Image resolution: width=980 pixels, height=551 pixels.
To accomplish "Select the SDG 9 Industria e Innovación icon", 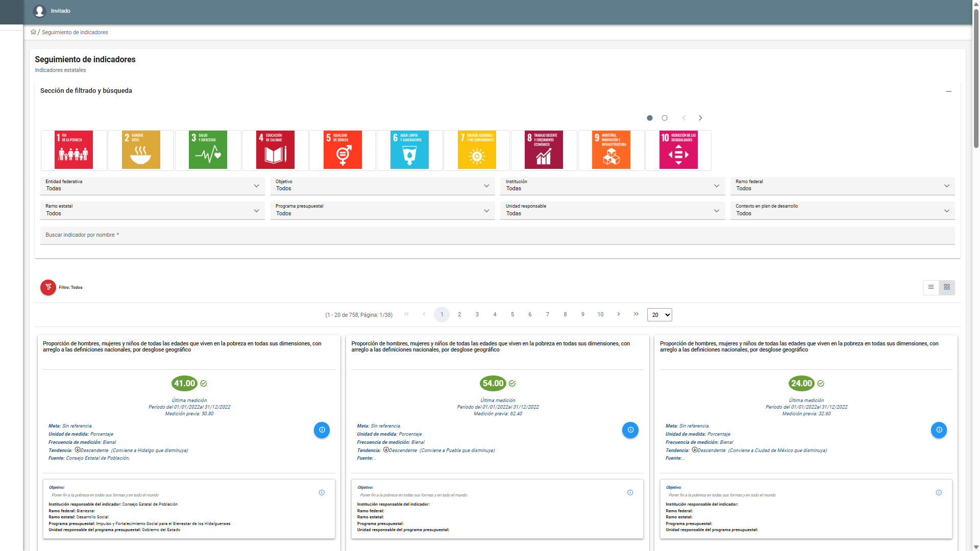I will 611,150.
